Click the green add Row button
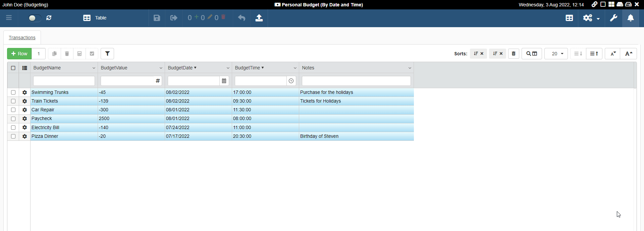 [19, 54]
